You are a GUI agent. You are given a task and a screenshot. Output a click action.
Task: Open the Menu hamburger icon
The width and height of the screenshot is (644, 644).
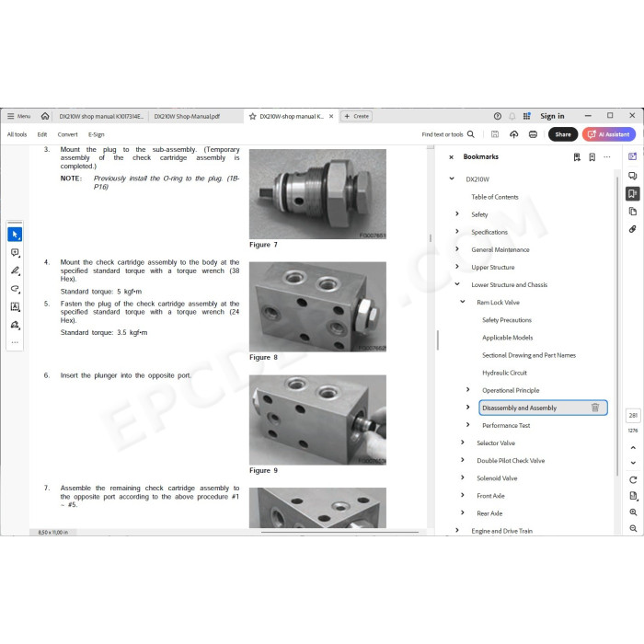tap(11, 116)
